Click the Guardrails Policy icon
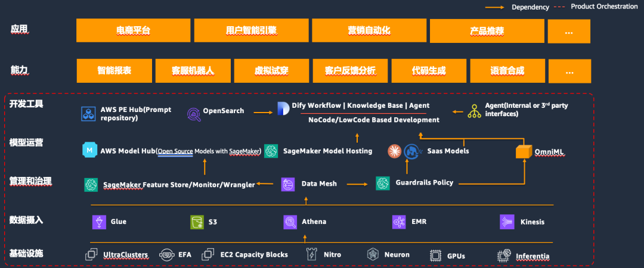This screenshot has width=644, height=268. 383,183
